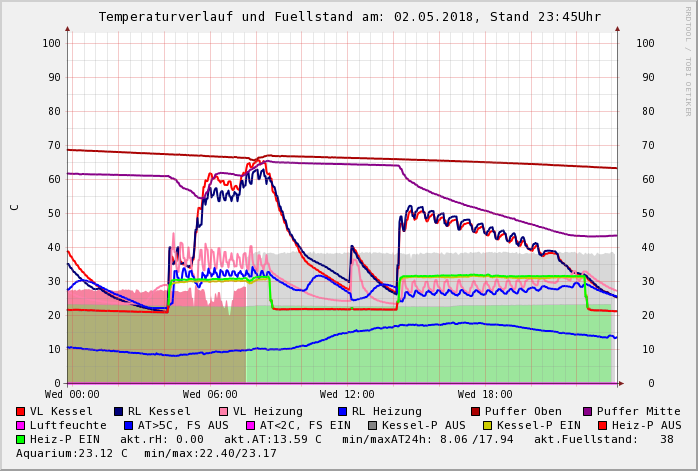698x471 pixels.
Task: Click the AT>5C, FS AUS legend swatch
Action: coord(126,425)
